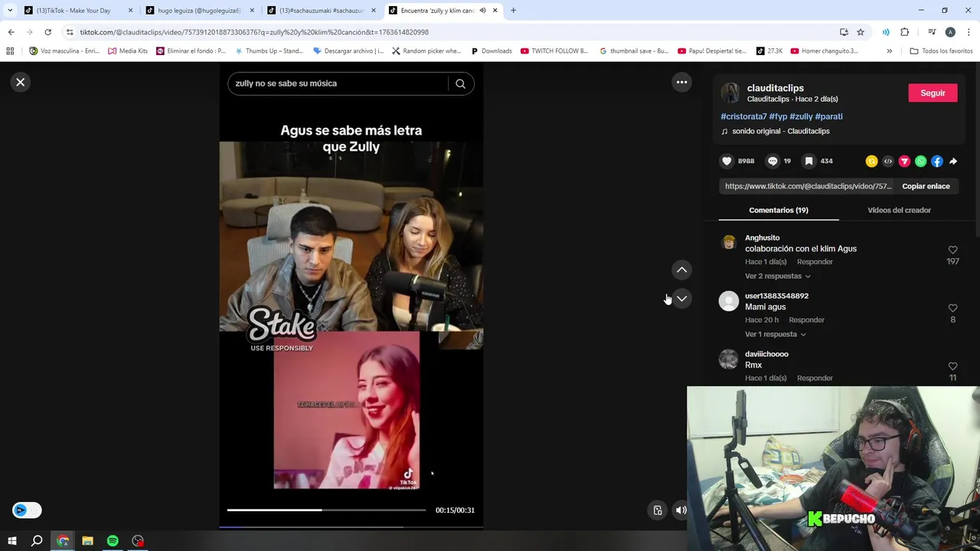Open Spotify from the Windows taskbar
Image resolution: width=980 pixels, height=551 pixels.
click(x=113, y=541)
